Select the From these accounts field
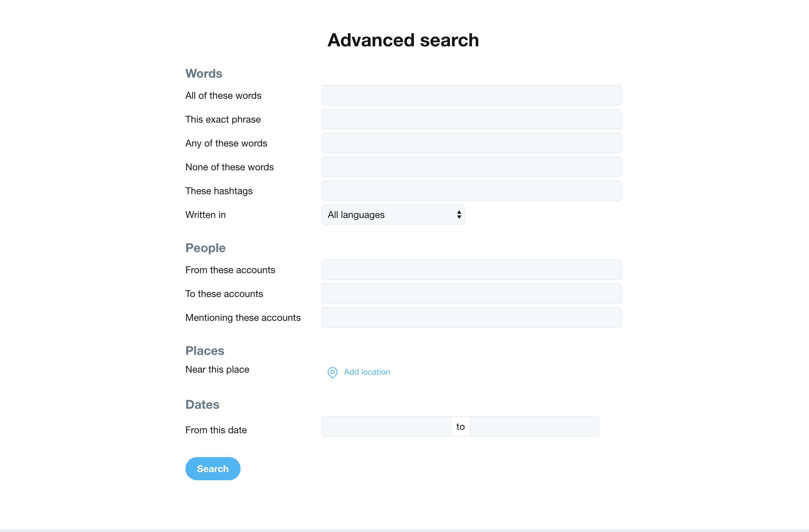Image resolution: width=809 pixels, height=532 pixels. point(471,270)
